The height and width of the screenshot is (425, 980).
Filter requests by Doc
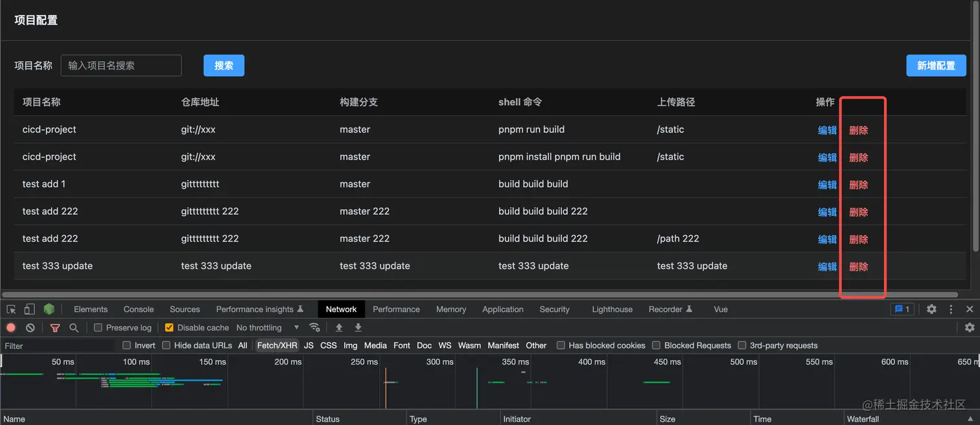(x=425, y=345)
